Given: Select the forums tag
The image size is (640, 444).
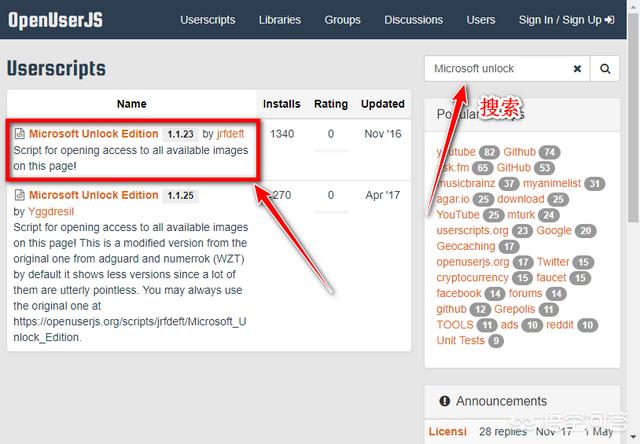Looking at the screenshot, I should (x=525, y=293).
